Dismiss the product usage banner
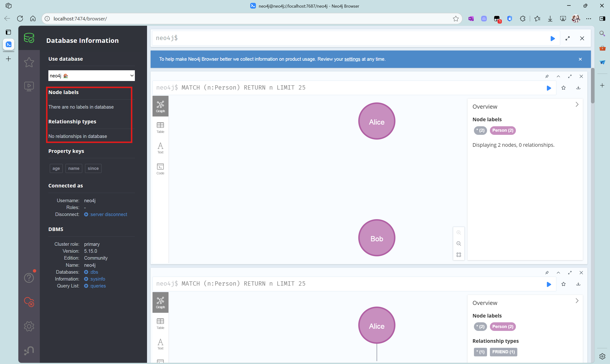The width and height of the screenshot is (610, 364). [580, 59]
